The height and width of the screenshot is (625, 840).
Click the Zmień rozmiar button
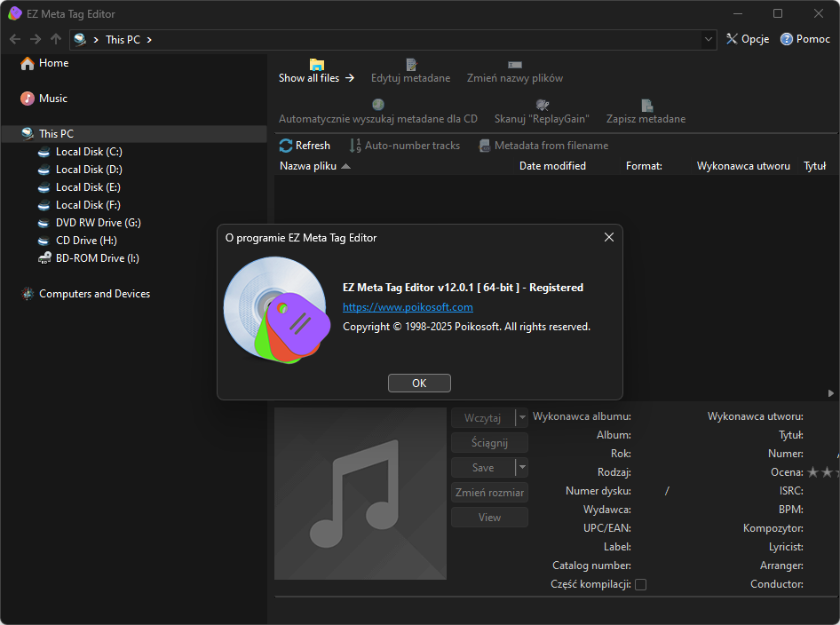tap(489, 493)
